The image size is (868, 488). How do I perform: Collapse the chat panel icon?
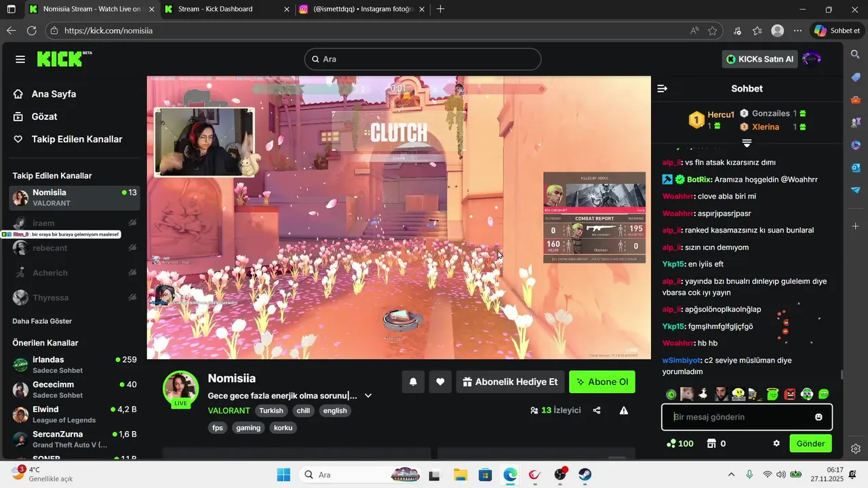coord(663,89)
